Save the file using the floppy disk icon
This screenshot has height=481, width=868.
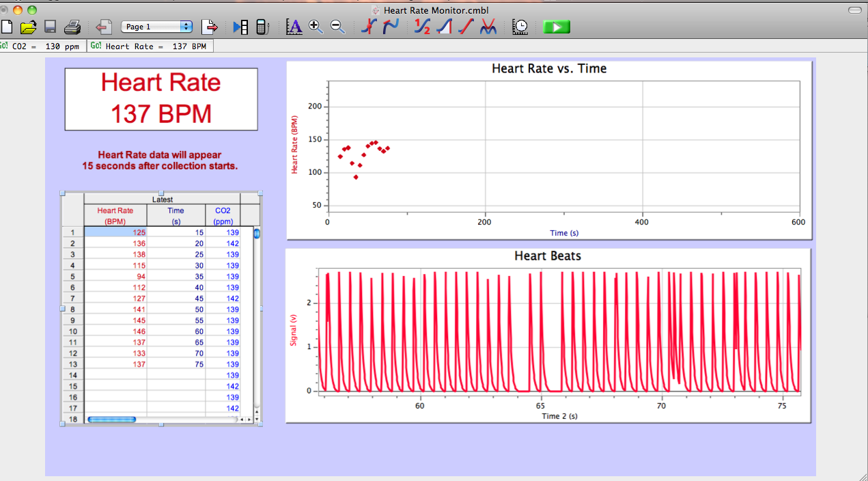pyautogui.click(x=50, y=27)
